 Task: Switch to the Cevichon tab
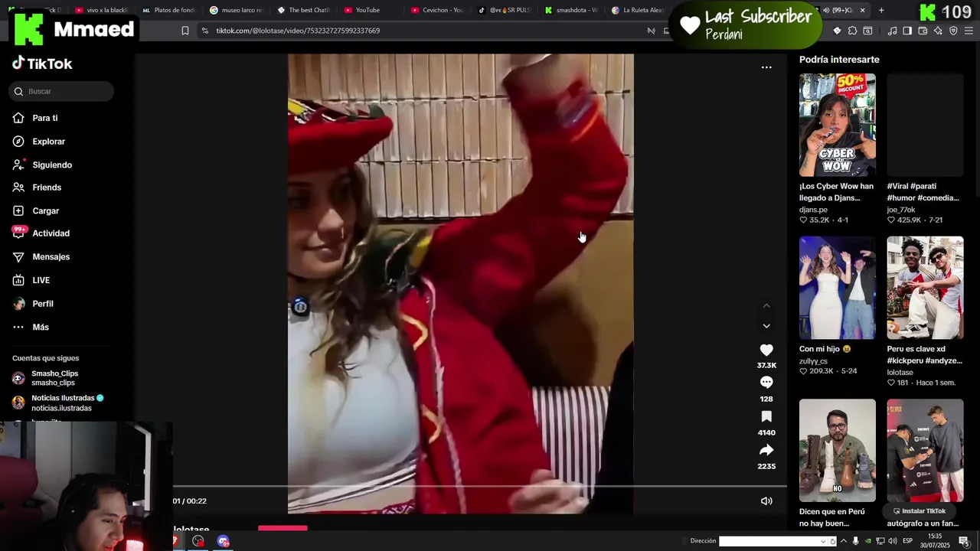(x=437, y=10)
